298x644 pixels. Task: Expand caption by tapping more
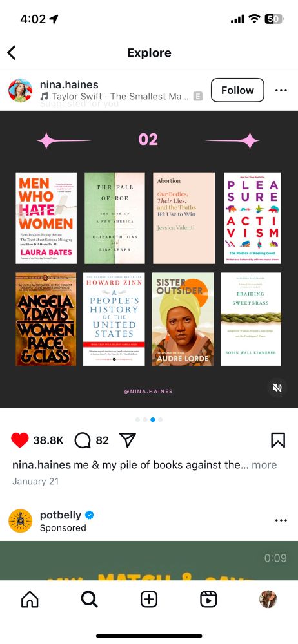point(264,465)
